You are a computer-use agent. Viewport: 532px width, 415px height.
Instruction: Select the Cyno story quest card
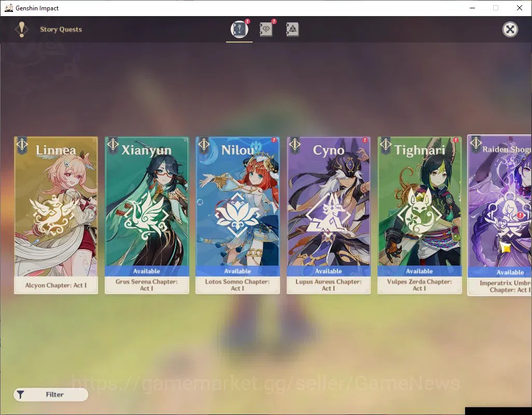point(328,215)
